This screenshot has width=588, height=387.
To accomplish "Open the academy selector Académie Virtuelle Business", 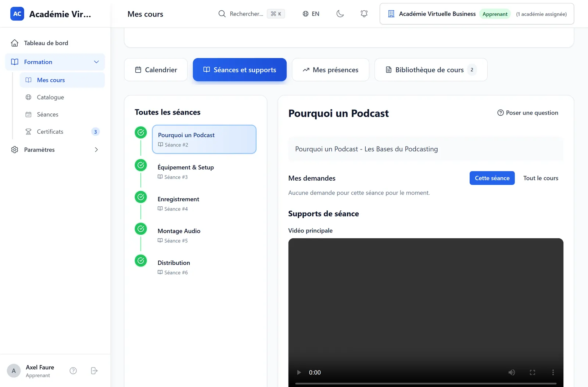I will click(477, 14).
